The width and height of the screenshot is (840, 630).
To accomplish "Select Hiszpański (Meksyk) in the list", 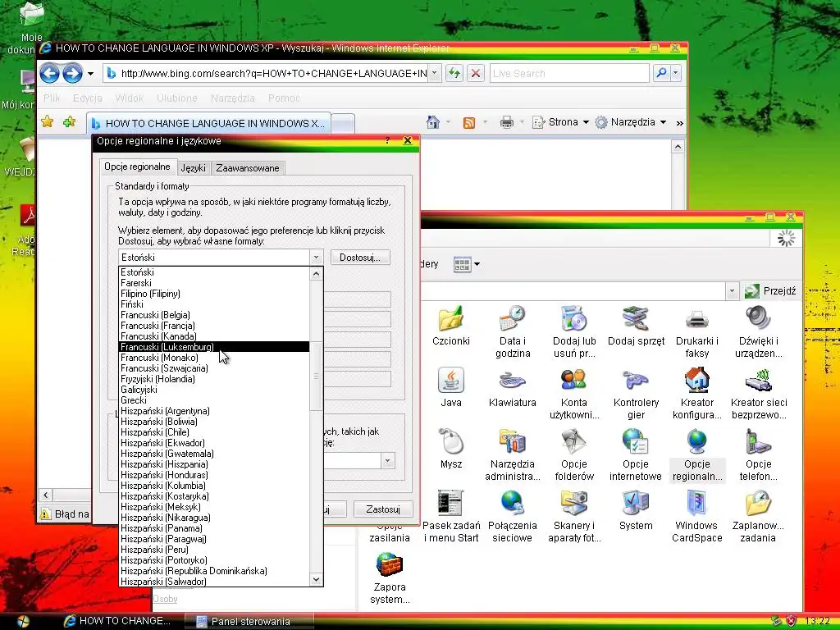I will tap(214, 507).
